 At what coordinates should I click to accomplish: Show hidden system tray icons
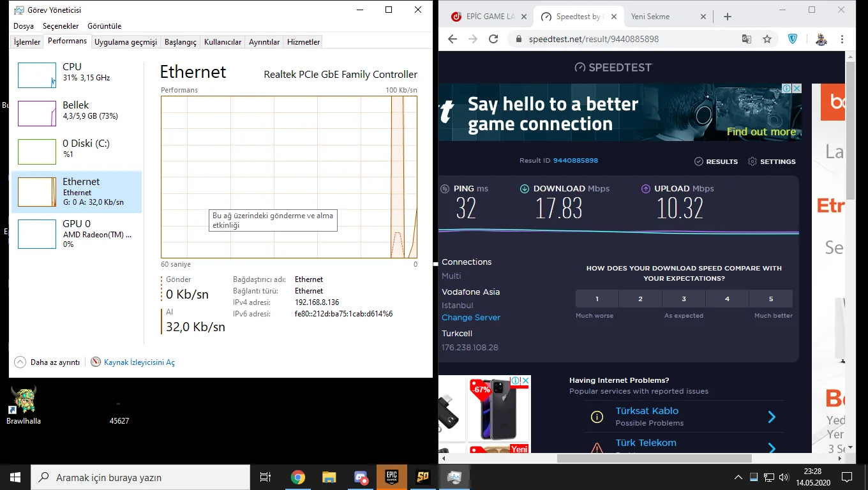click(x=738, y=477)
